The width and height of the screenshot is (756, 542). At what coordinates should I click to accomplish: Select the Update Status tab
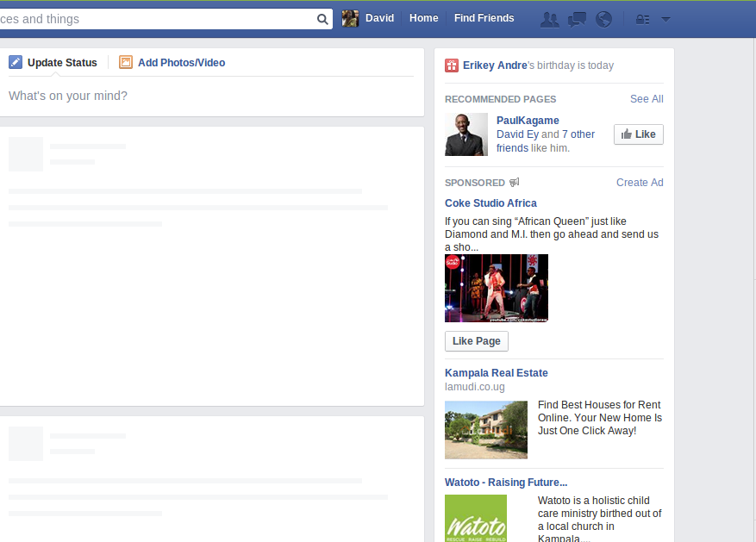point(62,63)
